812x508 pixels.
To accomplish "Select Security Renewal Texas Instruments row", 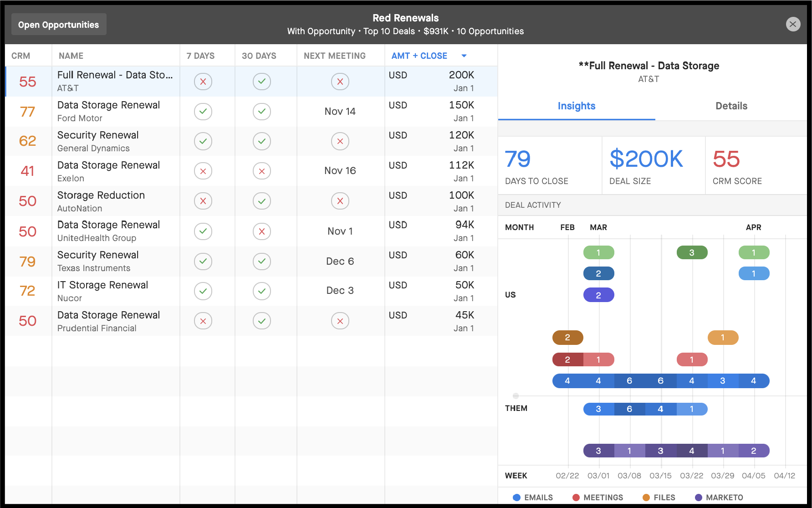I will pyautogui.click(x=251, y=262).
